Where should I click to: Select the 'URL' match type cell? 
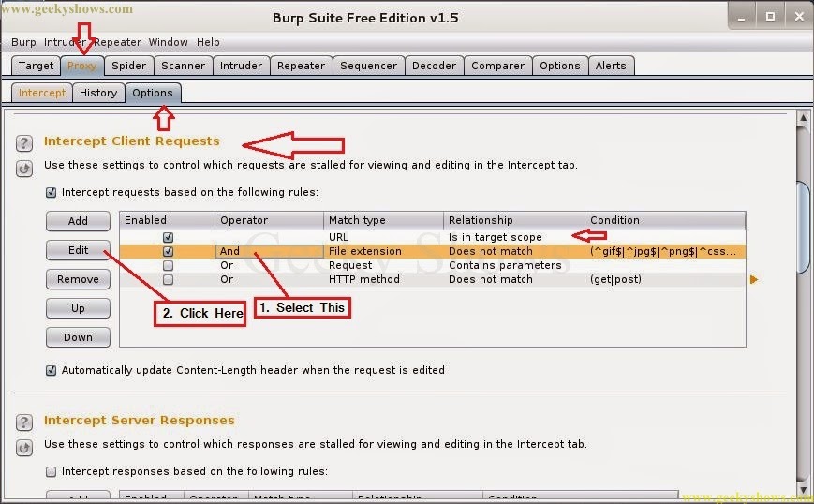click(x=384, y=237)
